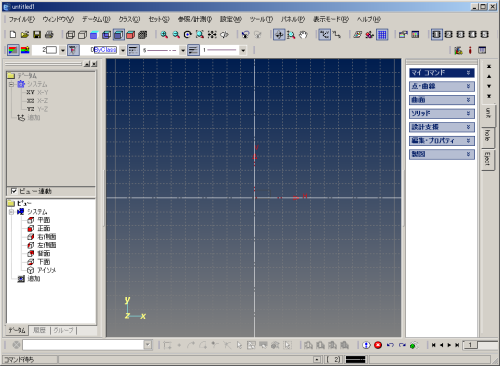
Task: Select 正面 view in tree
Action: click(x=44, y=228)
